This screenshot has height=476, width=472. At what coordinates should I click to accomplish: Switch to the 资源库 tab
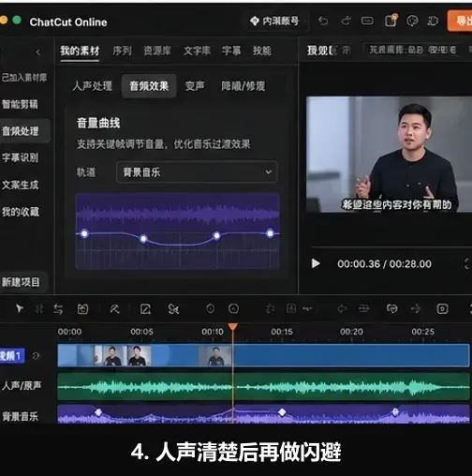[157, 51]
